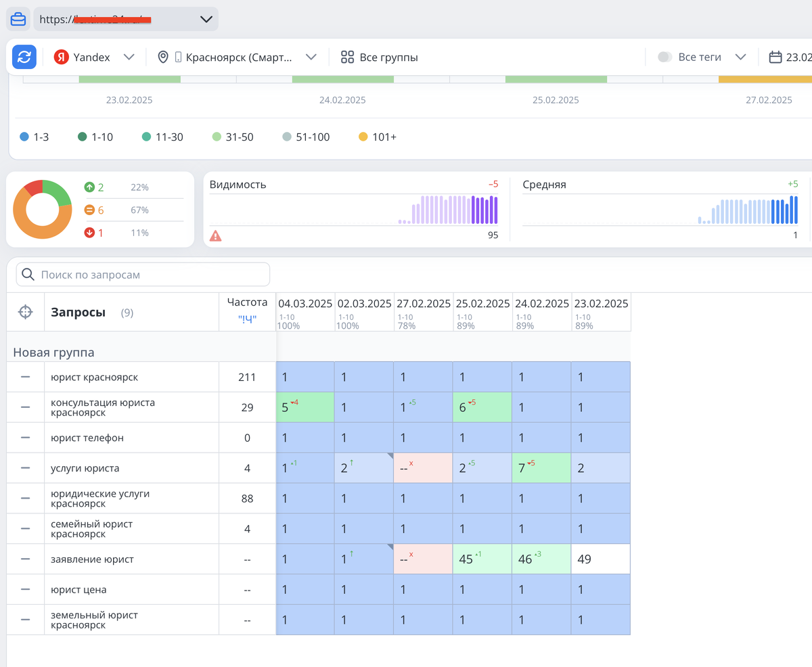
Task: Select the orange unchanged positions icon
Action: [x=89, y=210]
